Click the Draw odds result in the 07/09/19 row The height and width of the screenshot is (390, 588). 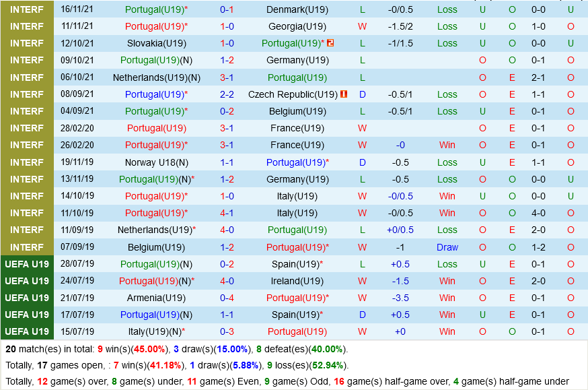(x=447, y=247)
